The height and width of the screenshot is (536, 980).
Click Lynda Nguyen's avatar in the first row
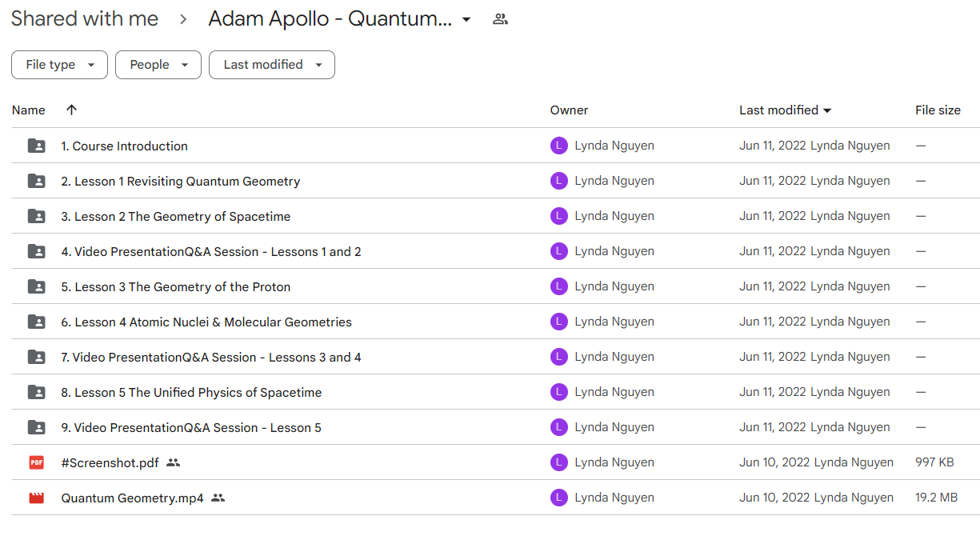point(558,146)
